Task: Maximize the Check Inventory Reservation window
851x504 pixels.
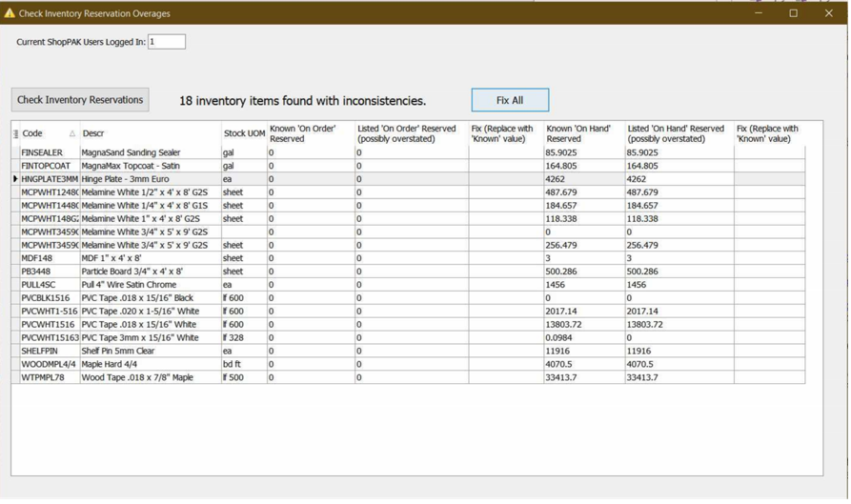Action: (x=794, y=13)
